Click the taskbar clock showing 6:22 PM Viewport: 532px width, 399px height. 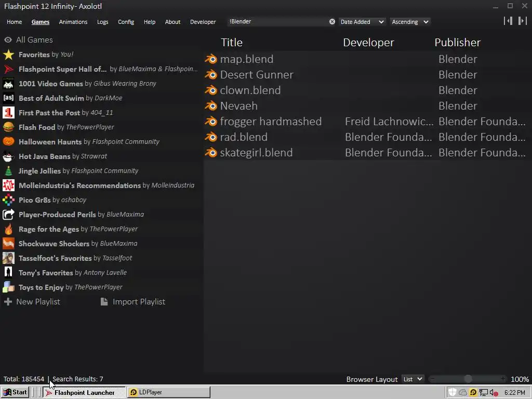click(x=515, y=393)
